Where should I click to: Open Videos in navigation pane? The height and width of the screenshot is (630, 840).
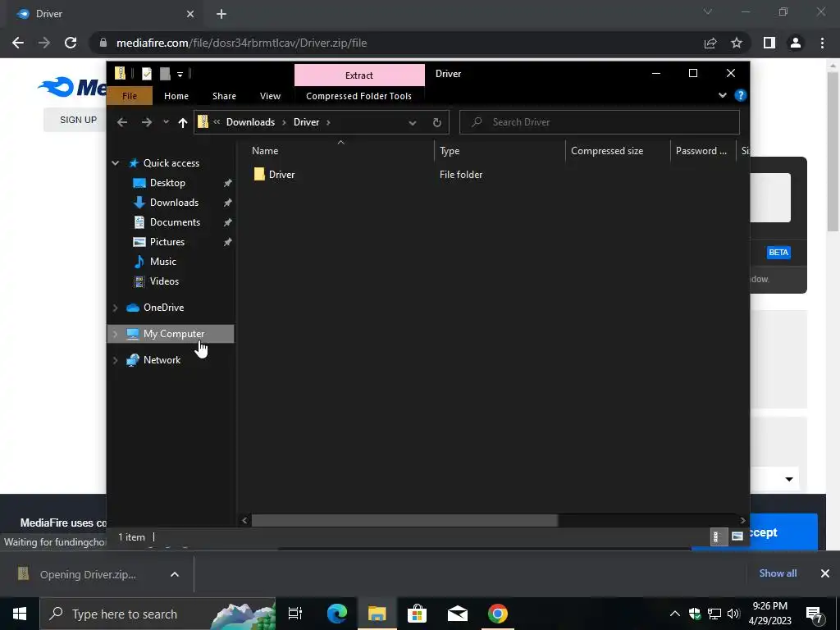click(164, 281)
